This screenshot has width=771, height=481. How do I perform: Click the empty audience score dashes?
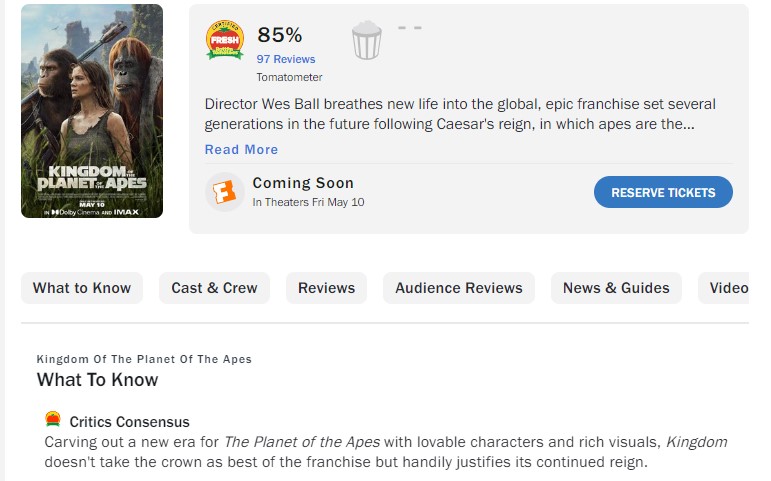tap(410, 28)
